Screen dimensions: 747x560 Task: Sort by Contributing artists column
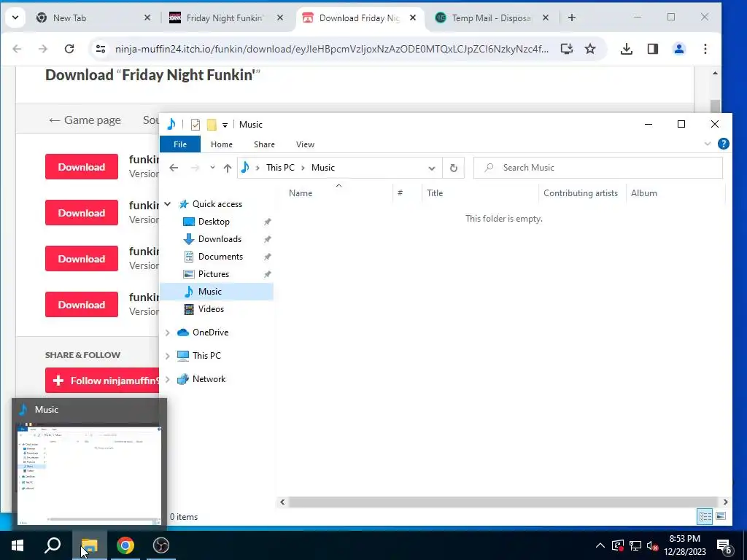point(581,192)
